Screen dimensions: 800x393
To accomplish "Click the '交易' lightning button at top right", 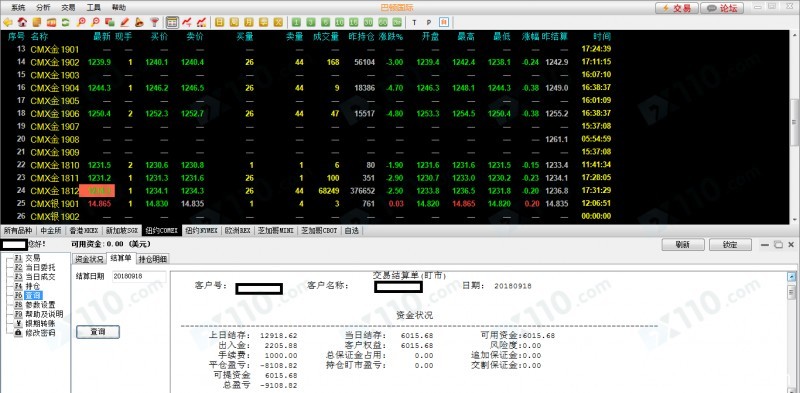I will pos(677,8).
